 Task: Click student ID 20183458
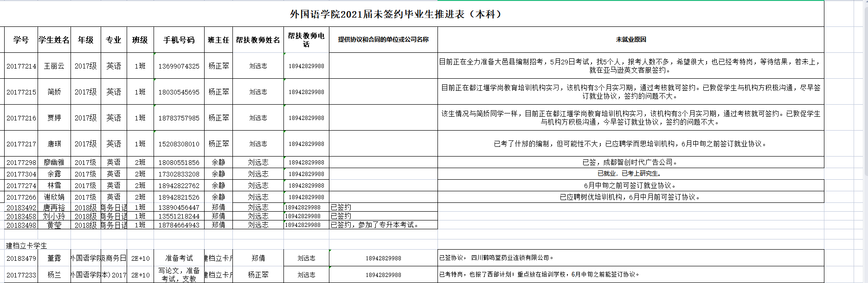(x=21, y=216)
